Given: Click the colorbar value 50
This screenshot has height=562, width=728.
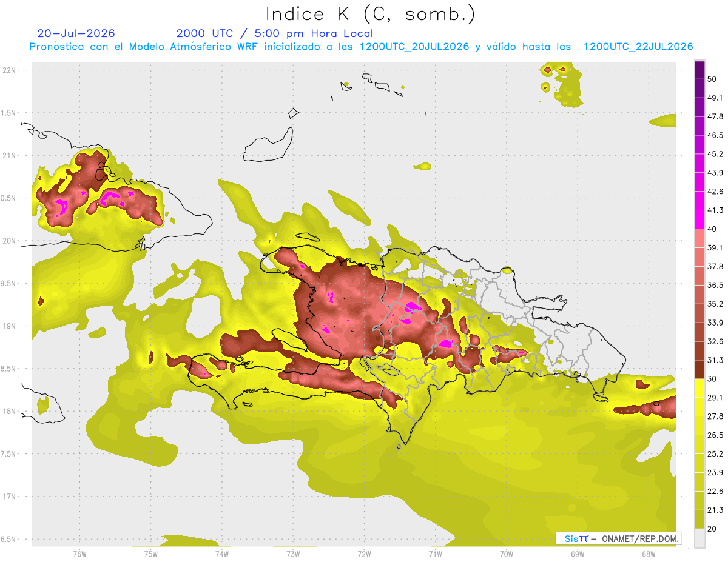Looking at the screenshot, I should tap(713, 79).
